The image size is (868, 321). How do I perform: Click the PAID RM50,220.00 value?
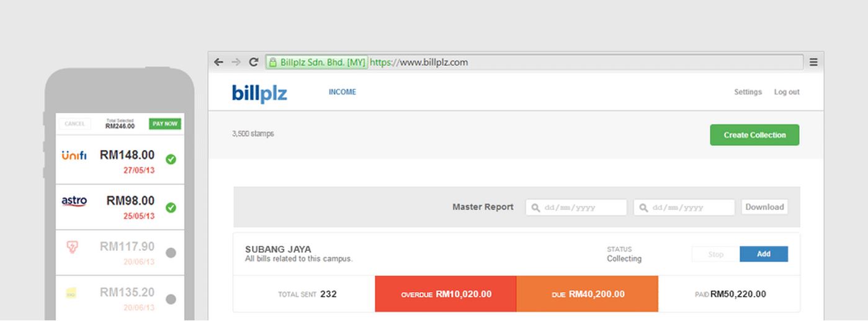tap(730, 294)
